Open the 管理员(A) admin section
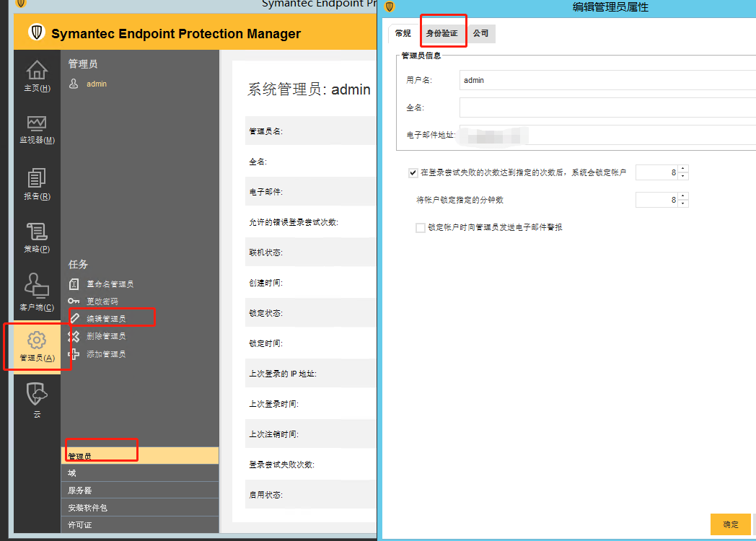 (x=37, y=347)
